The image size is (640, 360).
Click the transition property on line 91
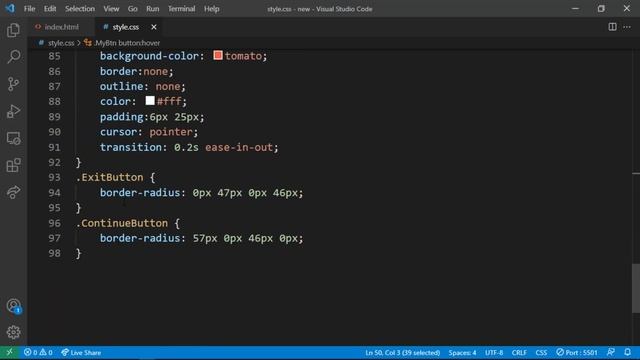point(131,147)
